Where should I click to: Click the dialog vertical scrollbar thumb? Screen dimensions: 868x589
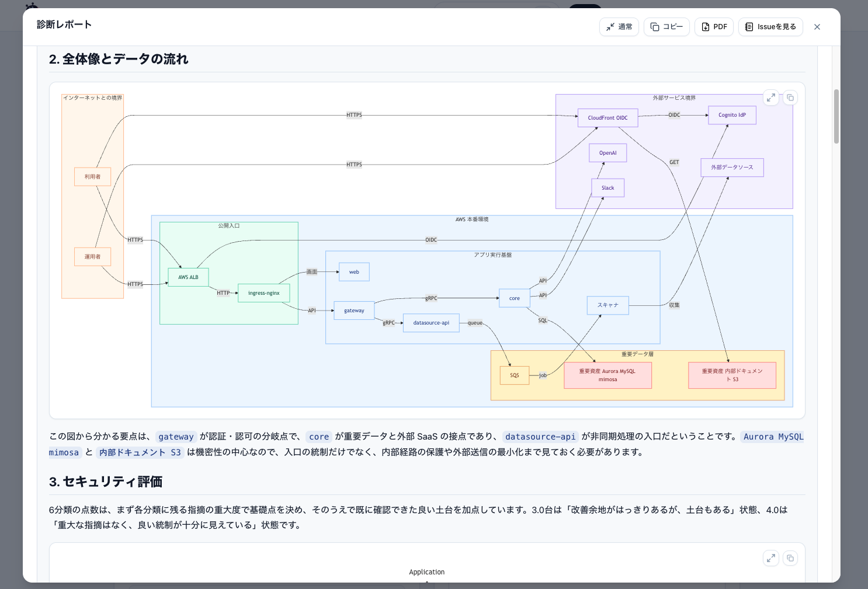pos(836,116)
